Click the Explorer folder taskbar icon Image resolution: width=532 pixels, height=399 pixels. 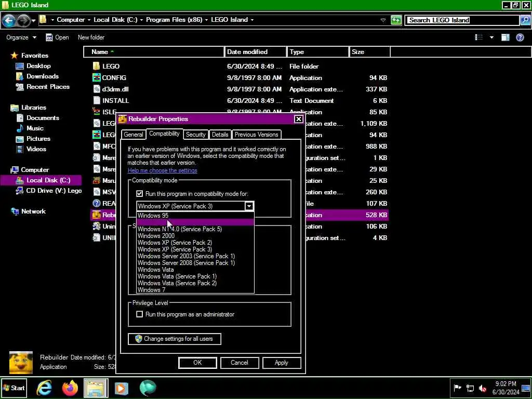96,388
